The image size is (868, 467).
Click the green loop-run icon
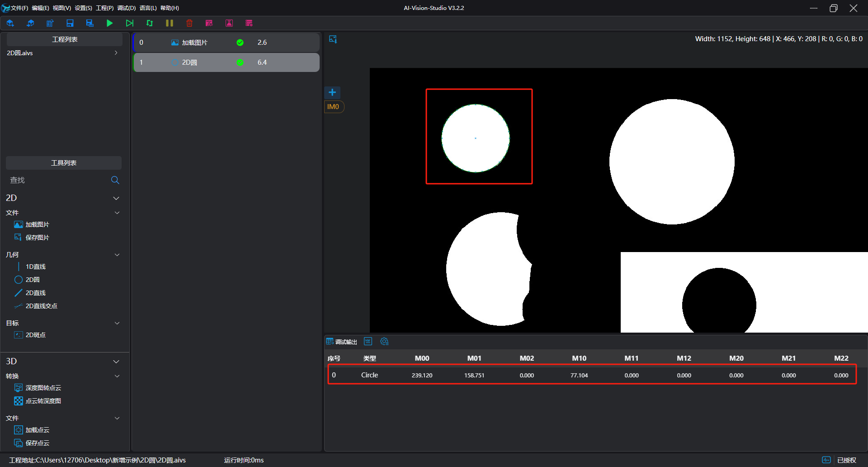(x=150, y=23)
